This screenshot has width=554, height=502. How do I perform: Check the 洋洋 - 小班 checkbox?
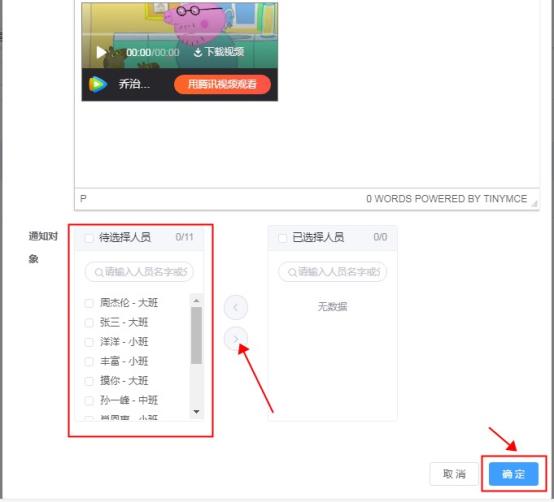pyautogui.click(x=89, y=342)
